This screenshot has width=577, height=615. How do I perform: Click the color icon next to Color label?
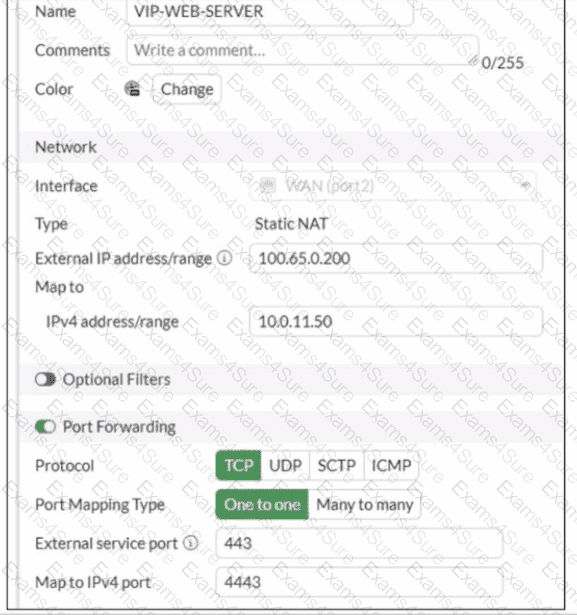133,89
